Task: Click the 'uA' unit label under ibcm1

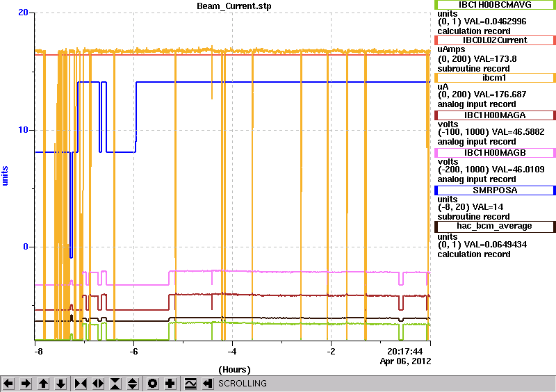Action: [x=443, y=87]
